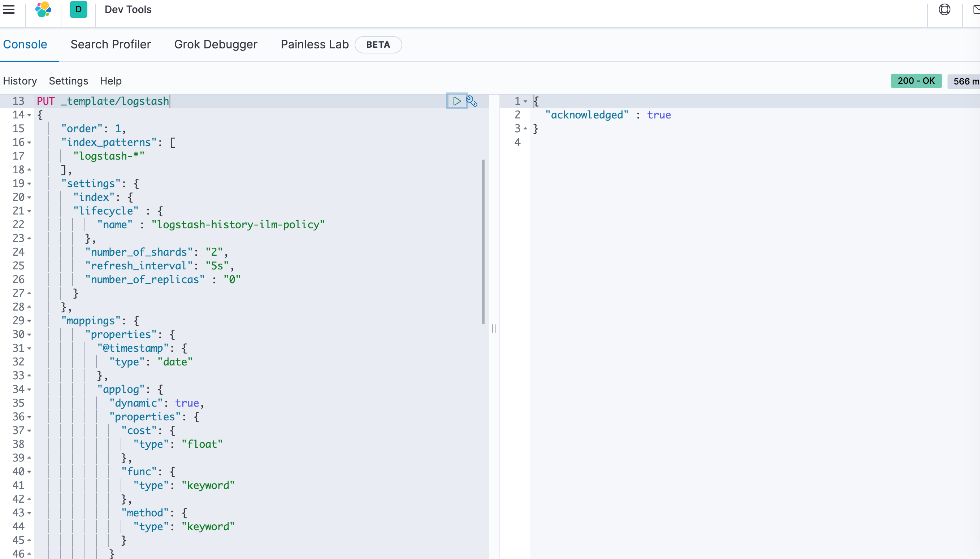
Task: Collapse response JSON at line 1
Action: 525,101
